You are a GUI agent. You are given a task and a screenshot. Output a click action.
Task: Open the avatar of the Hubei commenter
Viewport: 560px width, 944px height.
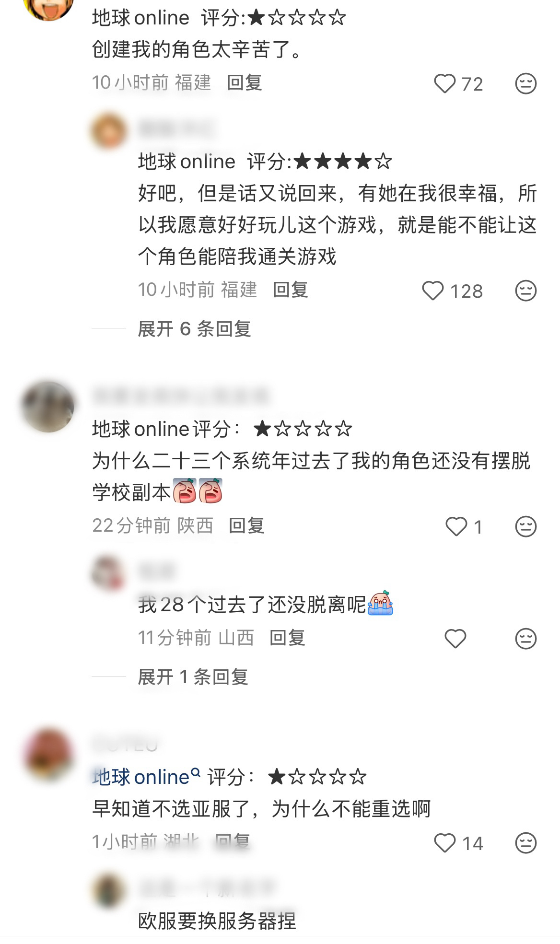coord(47,755)
